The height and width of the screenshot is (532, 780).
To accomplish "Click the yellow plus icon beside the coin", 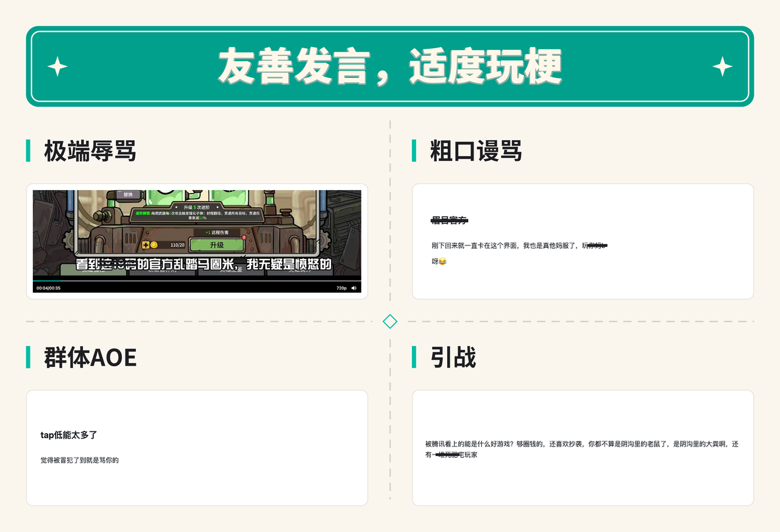I will [146, 245].
